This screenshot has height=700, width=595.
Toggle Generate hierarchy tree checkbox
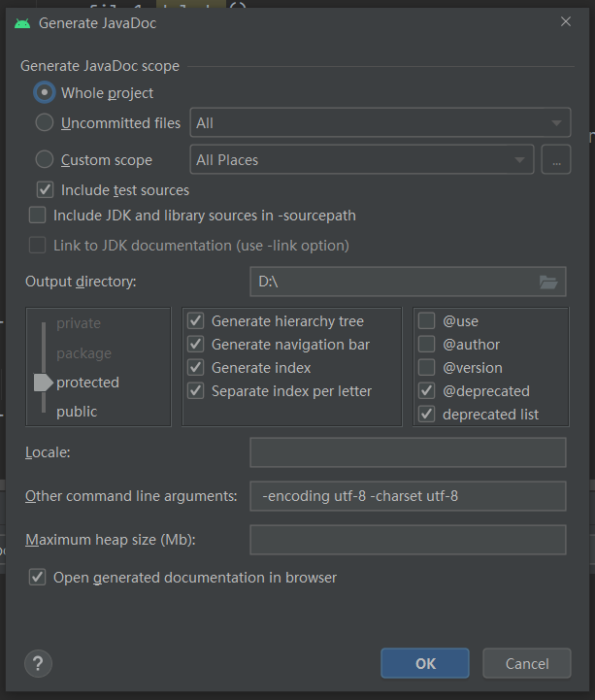tap(196, 321)
